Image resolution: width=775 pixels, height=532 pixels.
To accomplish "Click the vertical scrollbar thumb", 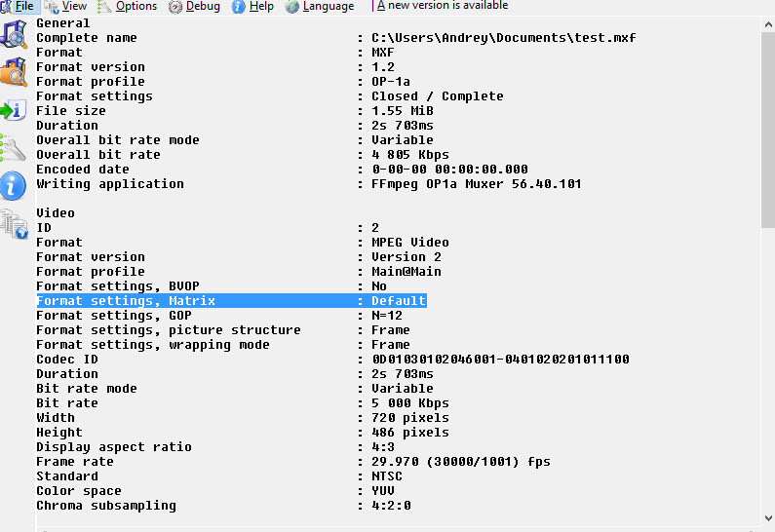I will 768,129.
